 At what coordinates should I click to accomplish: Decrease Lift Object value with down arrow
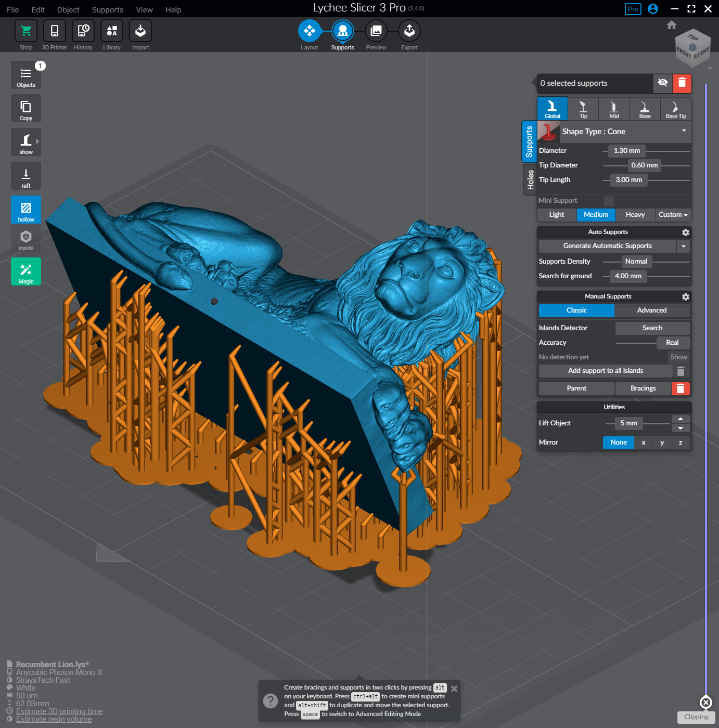[x=681, y=428]
